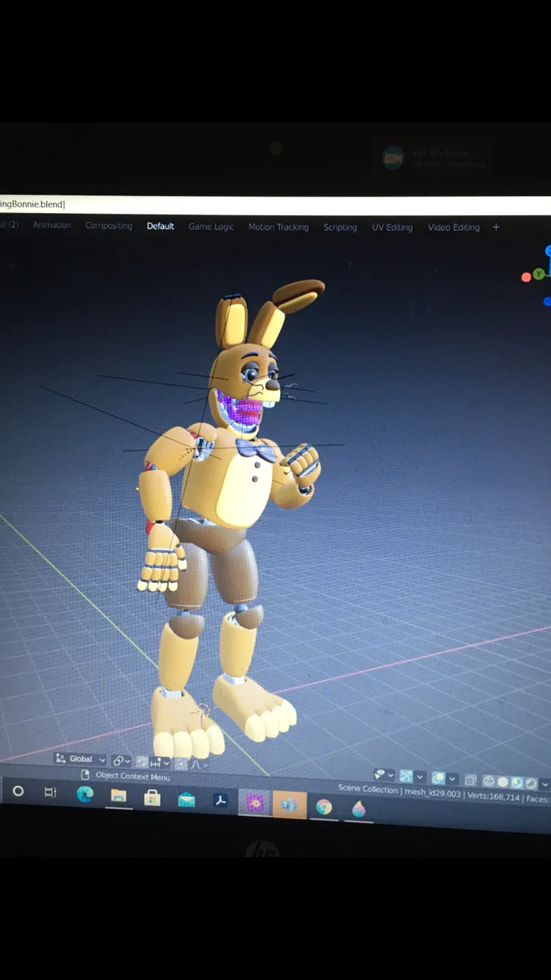Open the Adobe Acrobat taskbar icon
Viewport: 551px width, 980px height.
click(x=220, y=801)
